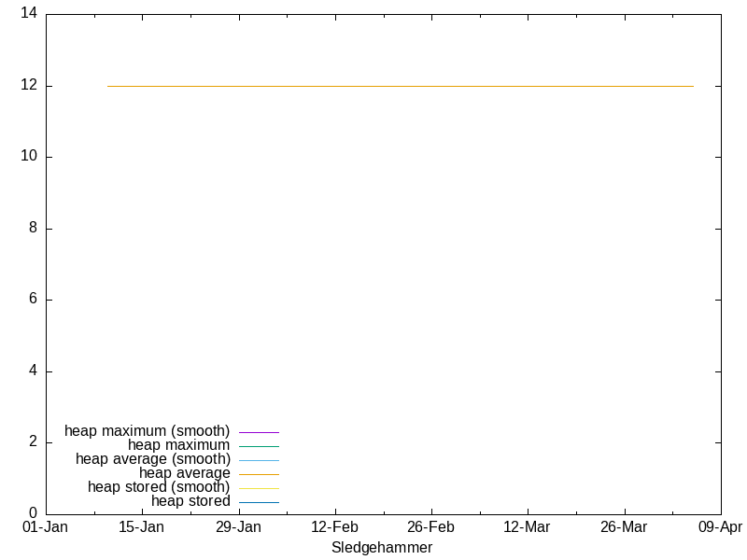Click the 'heap average (smooth)' legend label
Screen dimensions: 747x560
tap(152, 459)
